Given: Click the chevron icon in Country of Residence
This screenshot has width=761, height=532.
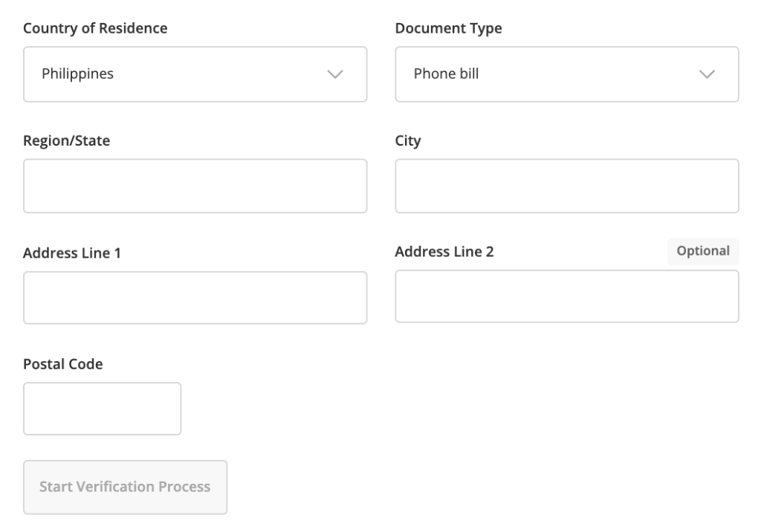Looking at the screenshot, I should 335,74.
